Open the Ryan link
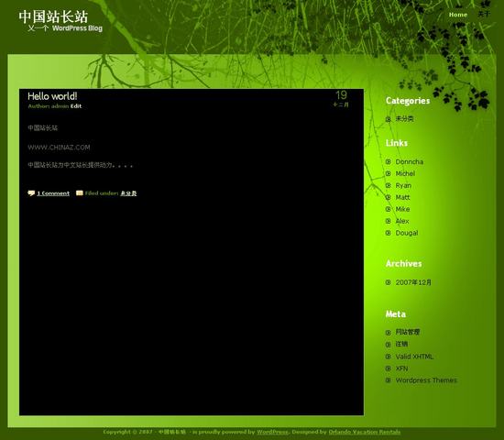 [x=403, y=185]
